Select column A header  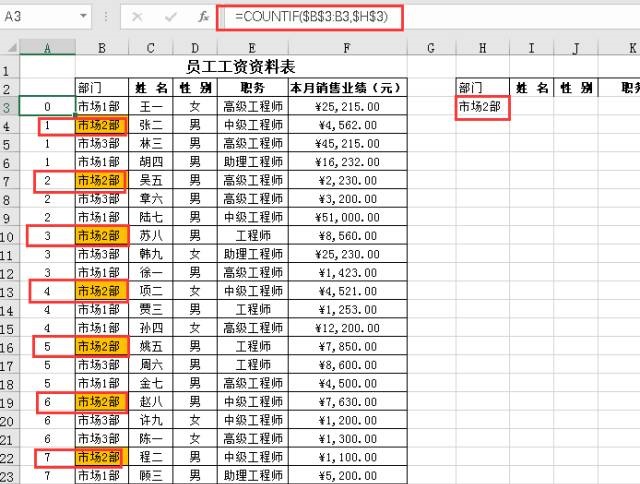[x=47, y=48]
